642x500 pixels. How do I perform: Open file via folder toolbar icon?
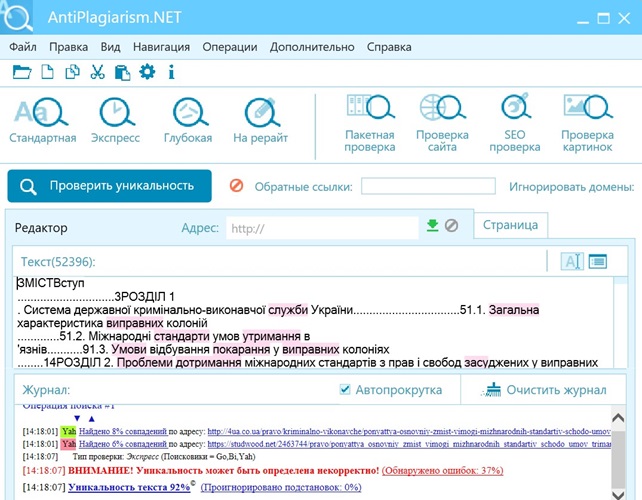22,72
